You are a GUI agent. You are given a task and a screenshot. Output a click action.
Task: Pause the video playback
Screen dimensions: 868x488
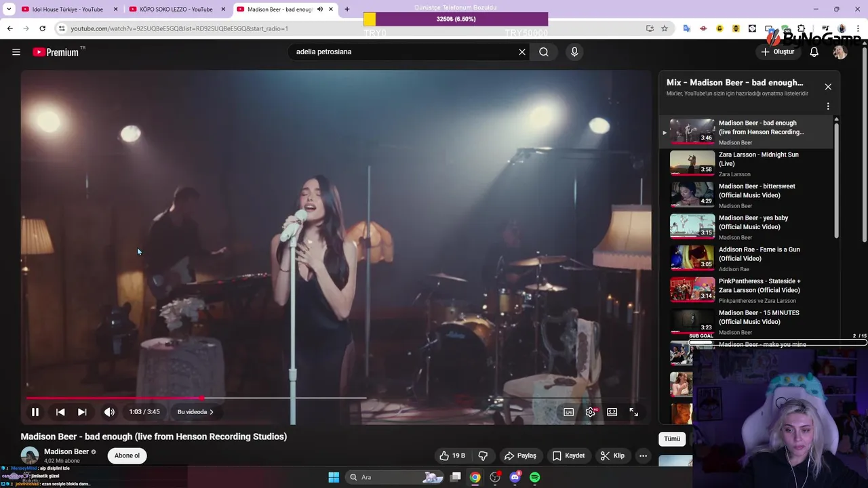click(35, 412)
